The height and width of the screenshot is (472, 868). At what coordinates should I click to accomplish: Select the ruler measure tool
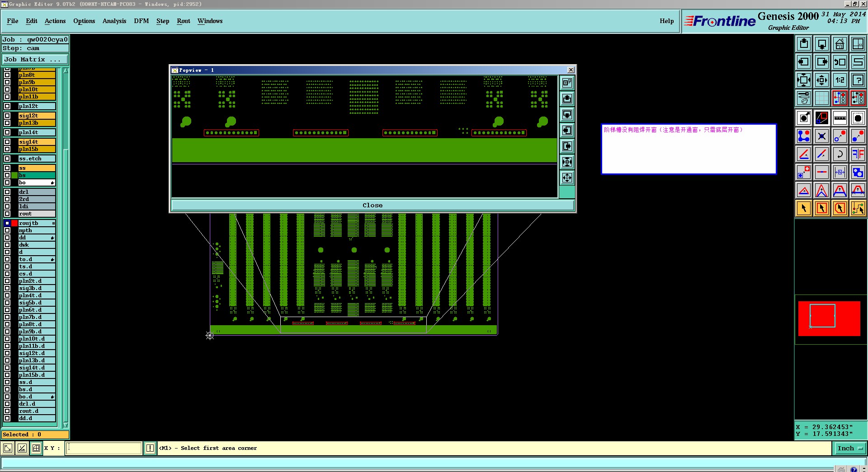point(840,118)
